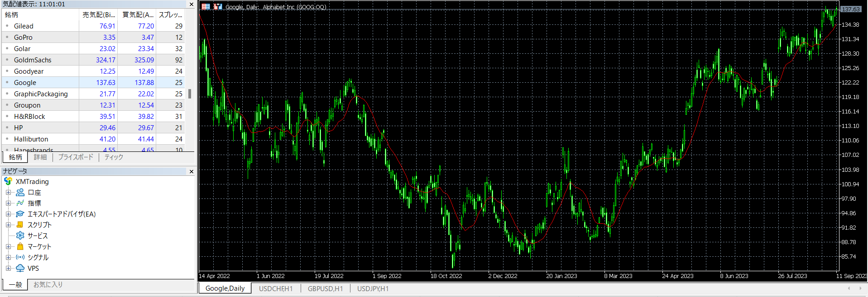
Task: Click the red-blue table icon on the chart
Action: [206, 7]
